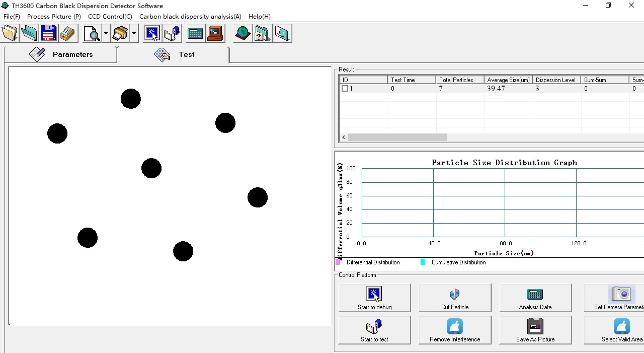Click the Differential Distribution legend label
Viewport: 644px width, 353px height.
click(373, 262)
